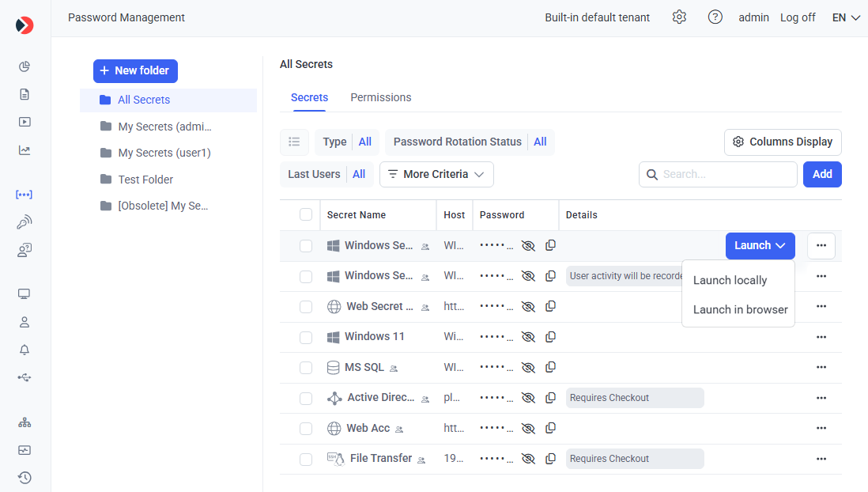
Task: Open more options for MS SQL row
Action: pos(821,367)
